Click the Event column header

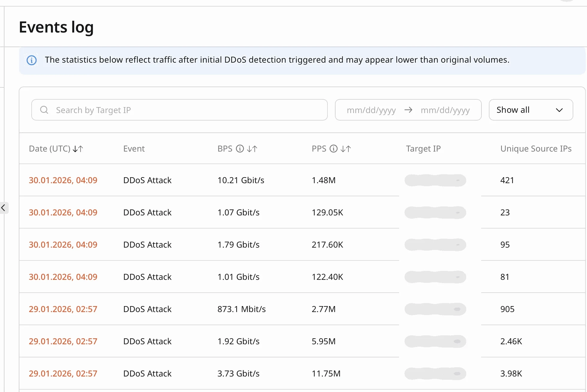tap(134, 149)
